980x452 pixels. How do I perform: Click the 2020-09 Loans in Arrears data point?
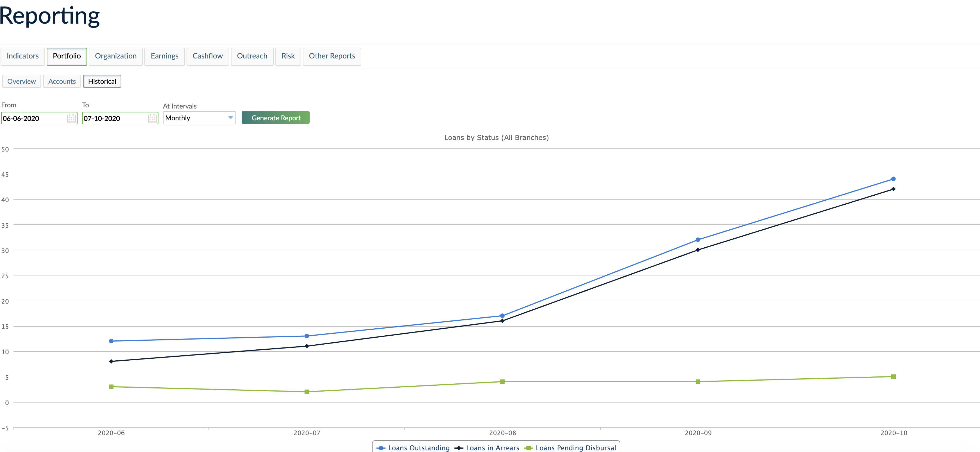point(698,250)
